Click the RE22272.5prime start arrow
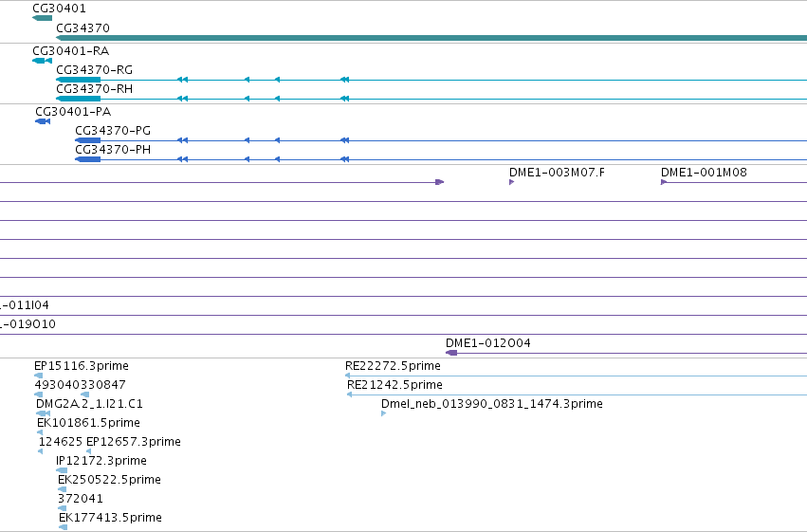The height and width of the screenshot is (532, 807). [347, 376]
